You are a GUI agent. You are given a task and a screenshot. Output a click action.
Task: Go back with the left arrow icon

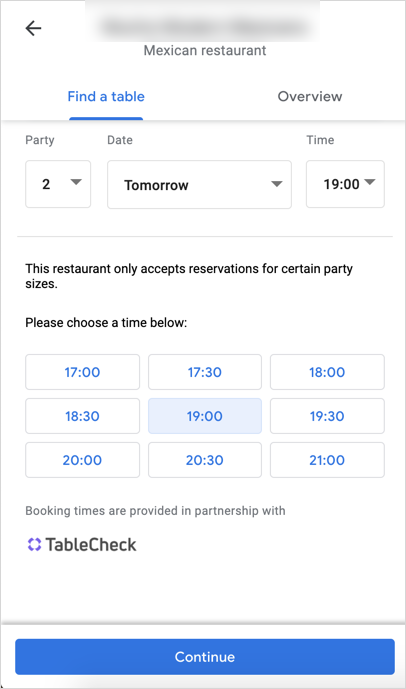point(33,29)
